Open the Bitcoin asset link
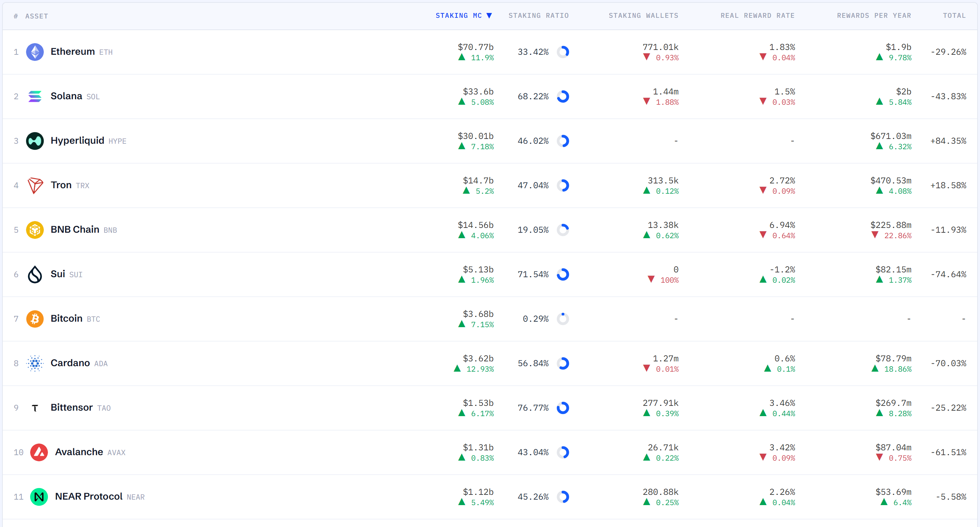The height and width of the screenshot is (527, 980). (66, 318)
